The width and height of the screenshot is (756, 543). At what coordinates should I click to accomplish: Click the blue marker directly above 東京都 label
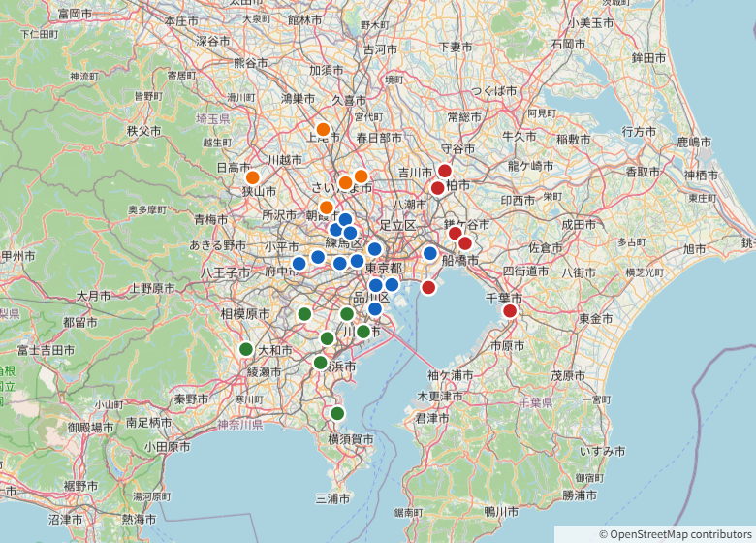pyautogui.click(x=375, y=249)
